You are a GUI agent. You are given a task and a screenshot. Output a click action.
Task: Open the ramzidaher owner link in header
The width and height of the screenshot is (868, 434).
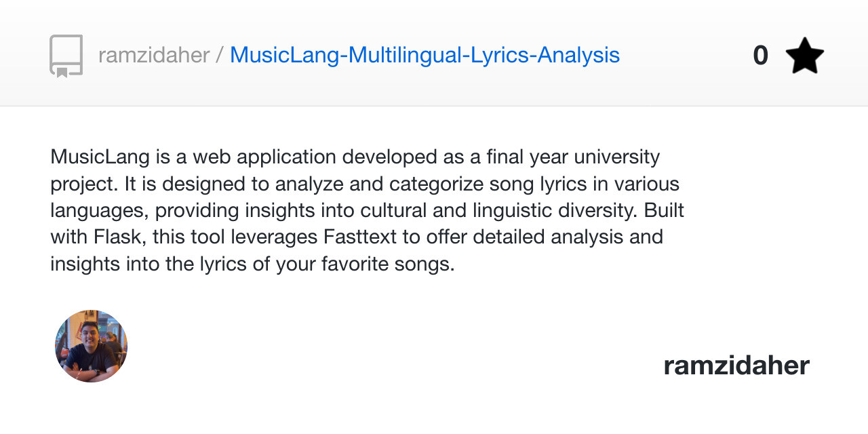(x=154, y=55)
